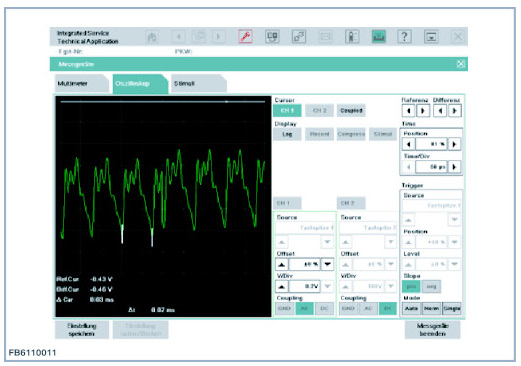Image resolution: width=521 pixels, height=366 pixels.
Task: Click the Messgeräte beenden button
Action: click(x=432, y=330)
